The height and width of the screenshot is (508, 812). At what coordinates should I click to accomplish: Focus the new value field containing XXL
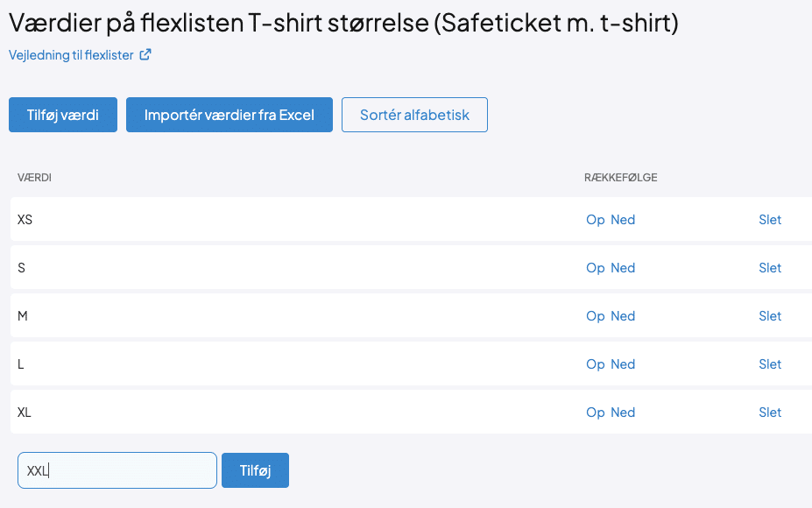click(x=117, y=470)
